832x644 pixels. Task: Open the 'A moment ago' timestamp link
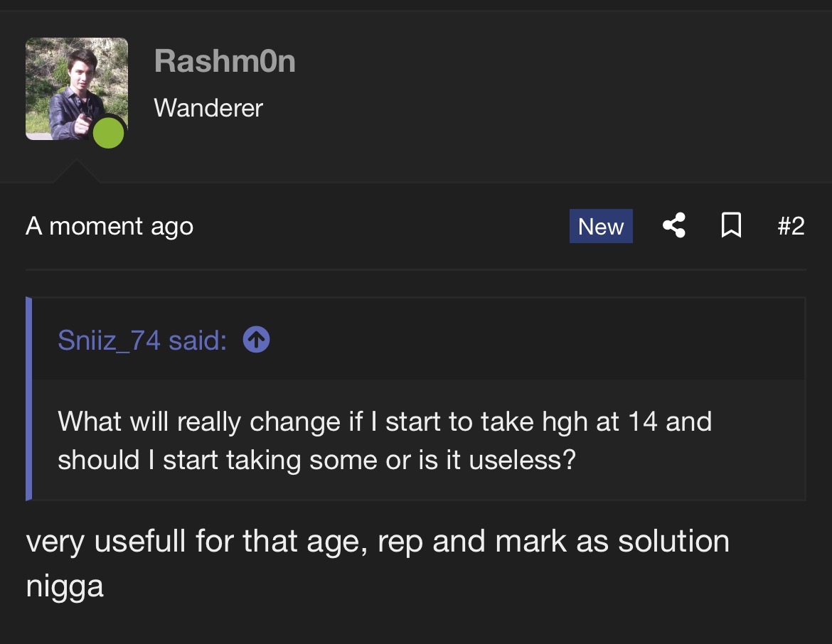[110, 227]
